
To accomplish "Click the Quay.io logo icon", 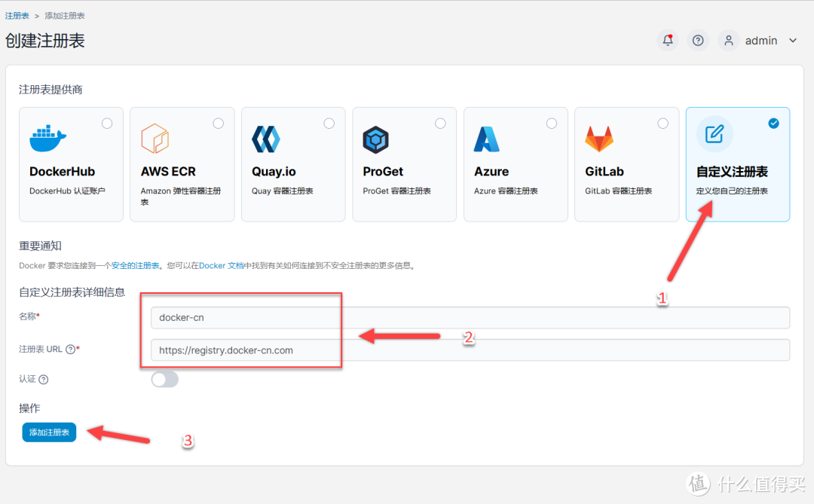I will pos(266,139).
